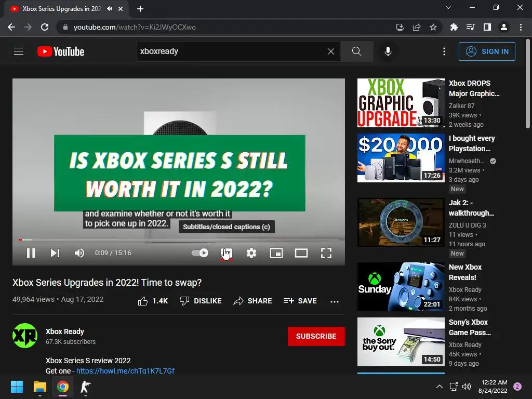
Task: Switch to theater mode
Action: click(301, 253)
